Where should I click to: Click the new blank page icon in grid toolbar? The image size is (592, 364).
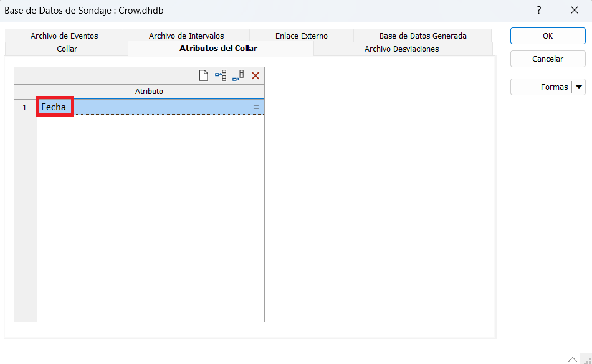point(203,75)
